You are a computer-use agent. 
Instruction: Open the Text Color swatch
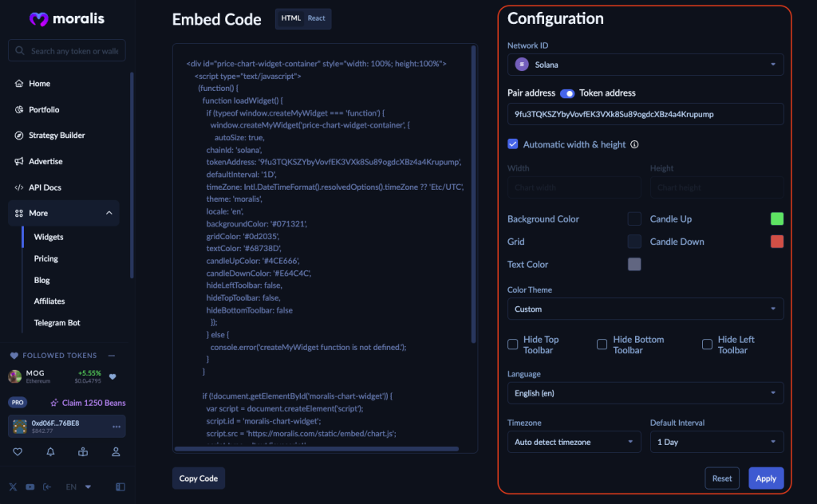[x=634, y=265]
